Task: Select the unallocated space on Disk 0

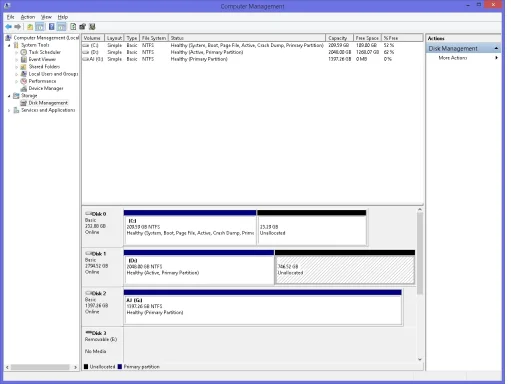Action: (x=312, y=228)
